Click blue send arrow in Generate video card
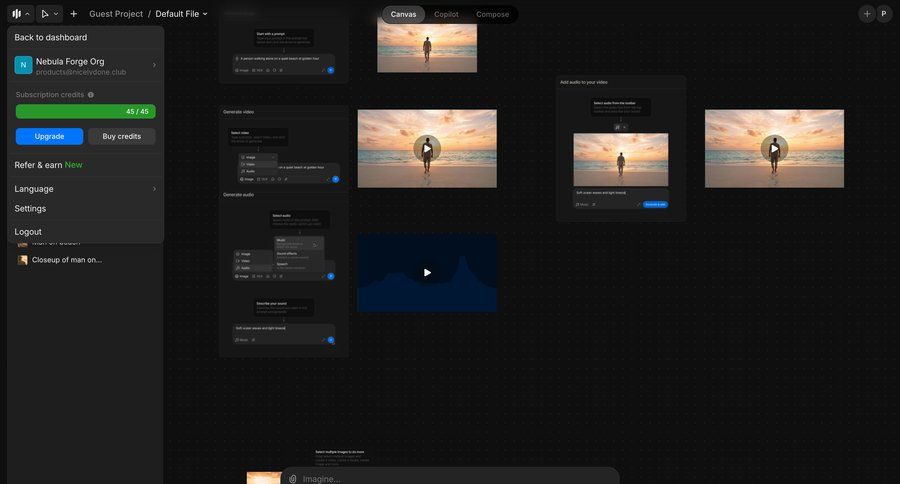Screen dimensions: 900x484 tap(336, 179)
